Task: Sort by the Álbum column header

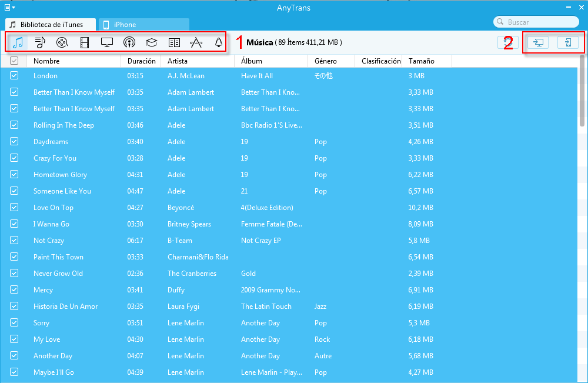Action: coord(271,61)
